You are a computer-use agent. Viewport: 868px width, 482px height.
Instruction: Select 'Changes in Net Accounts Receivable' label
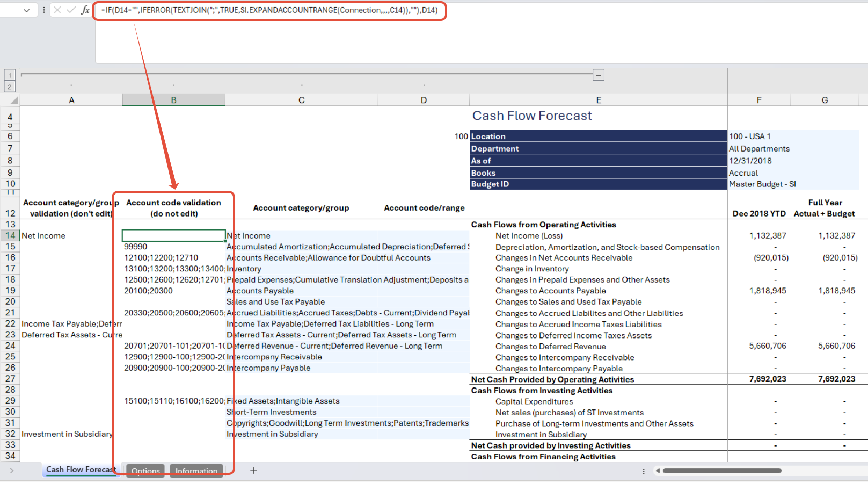click(x=564, y=257)
